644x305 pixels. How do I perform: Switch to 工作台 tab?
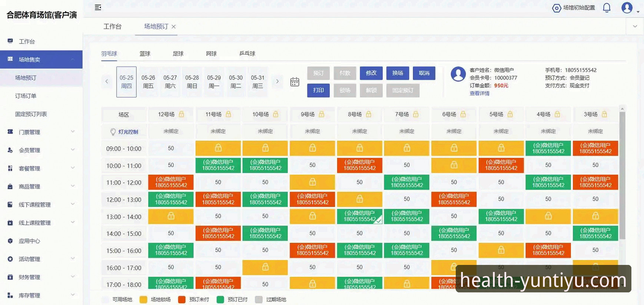coord(112,26)
